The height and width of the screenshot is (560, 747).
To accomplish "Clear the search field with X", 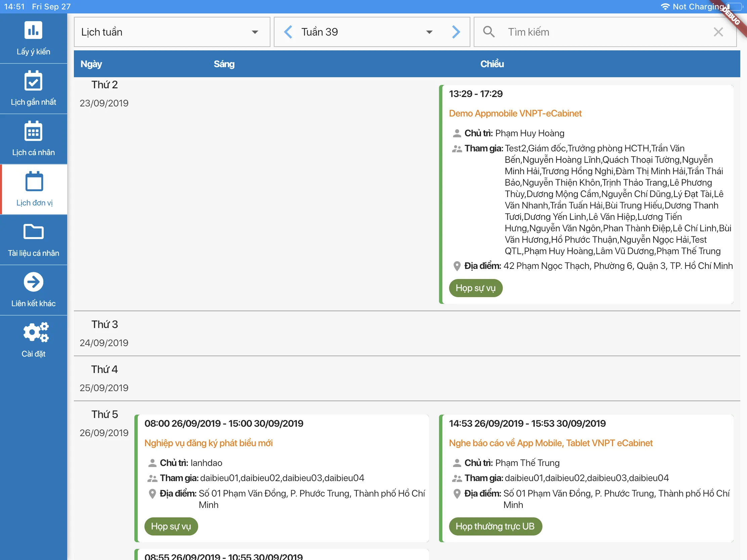I will pos(718,32).
